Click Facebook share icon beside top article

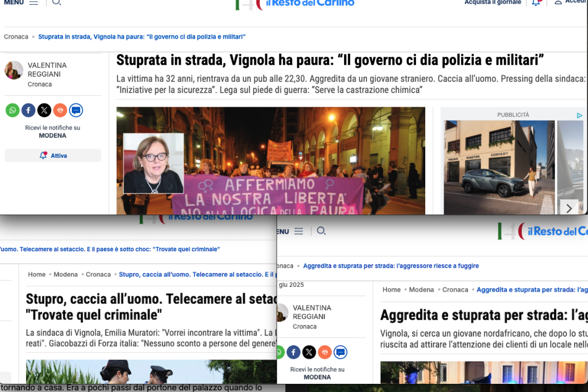pyautogui.click(x=28, y=111)
